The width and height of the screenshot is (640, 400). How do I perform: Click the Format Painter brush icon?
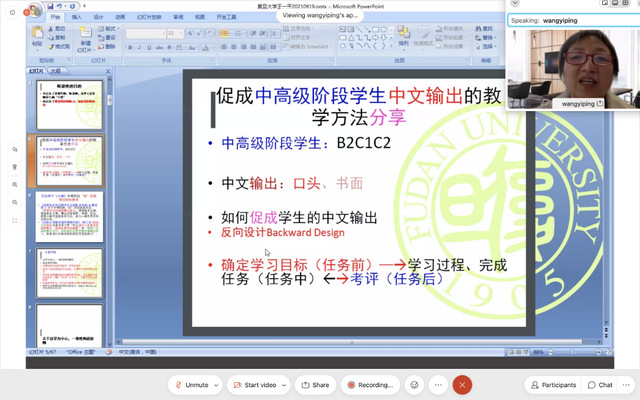51,47
